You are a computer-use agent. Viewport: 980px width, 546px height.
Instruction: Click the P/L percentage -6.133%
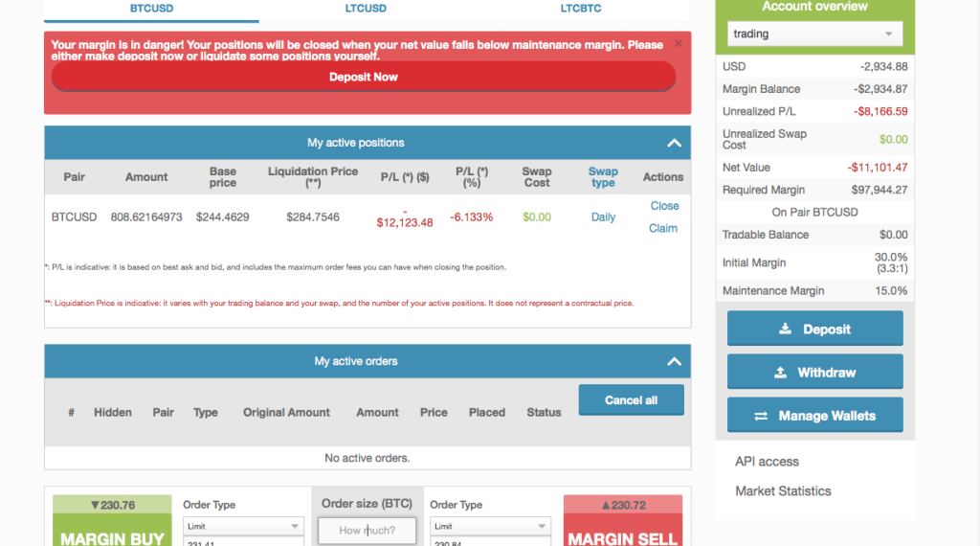click(x=471, y=217)
